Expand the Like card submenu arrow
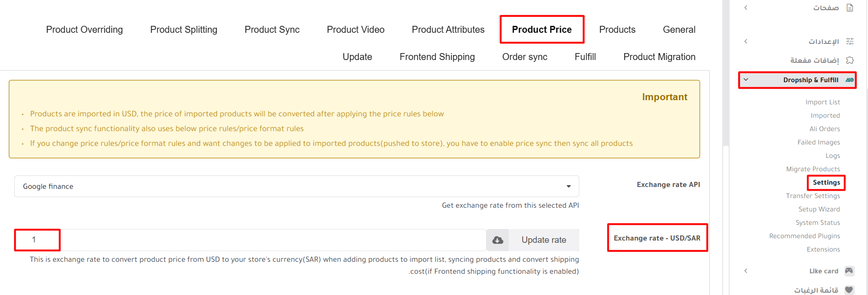Image resolution: width=868 pixels, height=295 pixels. click(x=746, y=271)
